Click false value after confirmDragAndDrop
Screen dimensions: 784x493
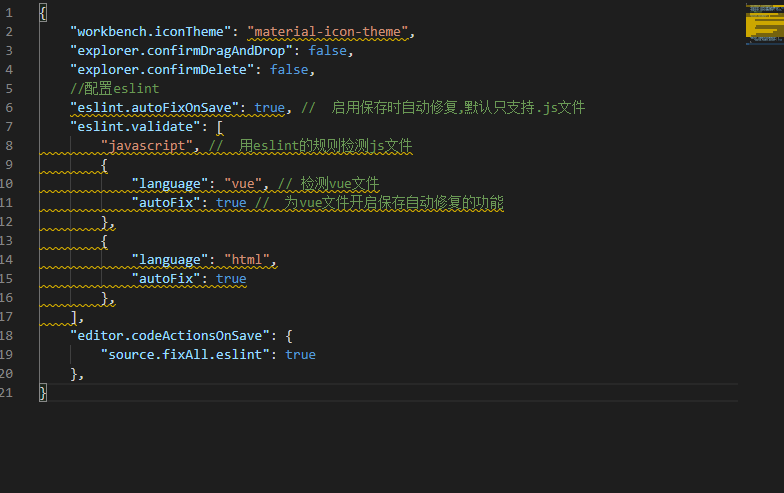pos(328,50)
